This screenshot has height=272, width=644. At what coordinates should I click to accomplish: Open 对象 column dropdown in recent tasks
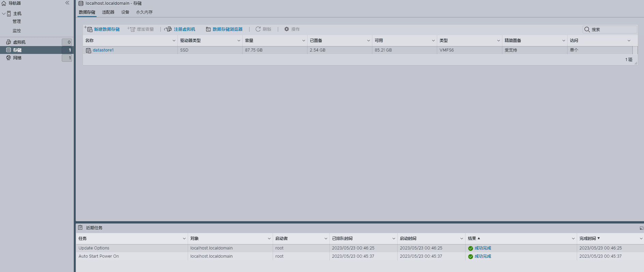269,239
